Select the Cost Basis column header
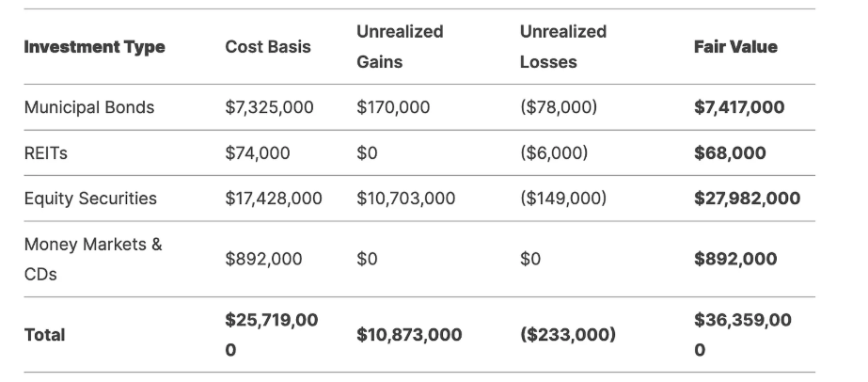The image size is (868, 382). point(268,47)
